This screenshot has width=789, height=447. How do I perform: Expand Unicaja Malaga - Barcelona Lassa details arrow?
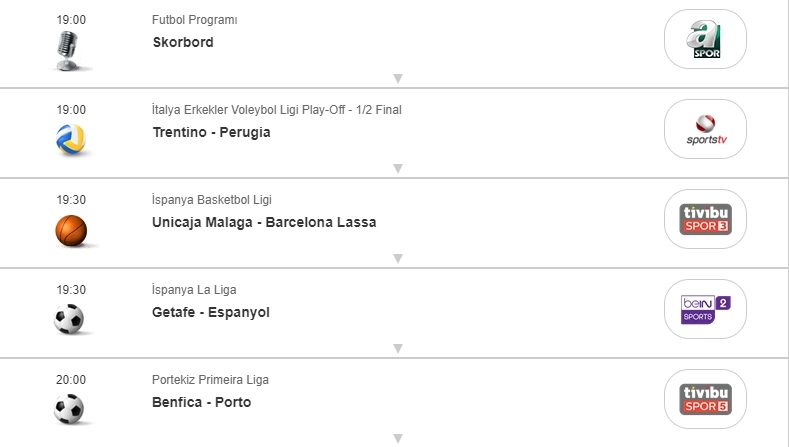[397, 259]
